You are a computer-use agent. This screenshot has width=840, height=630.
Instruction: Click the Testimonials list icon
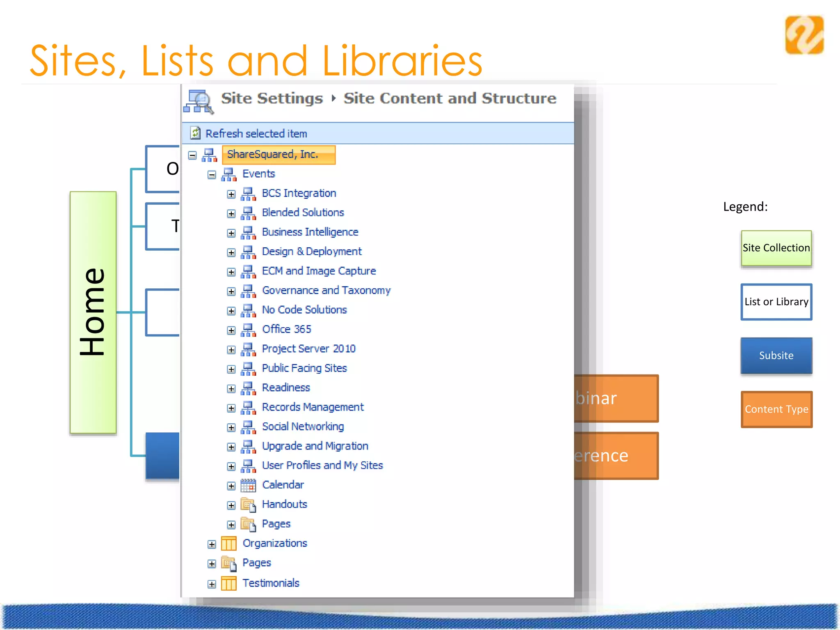229,583
